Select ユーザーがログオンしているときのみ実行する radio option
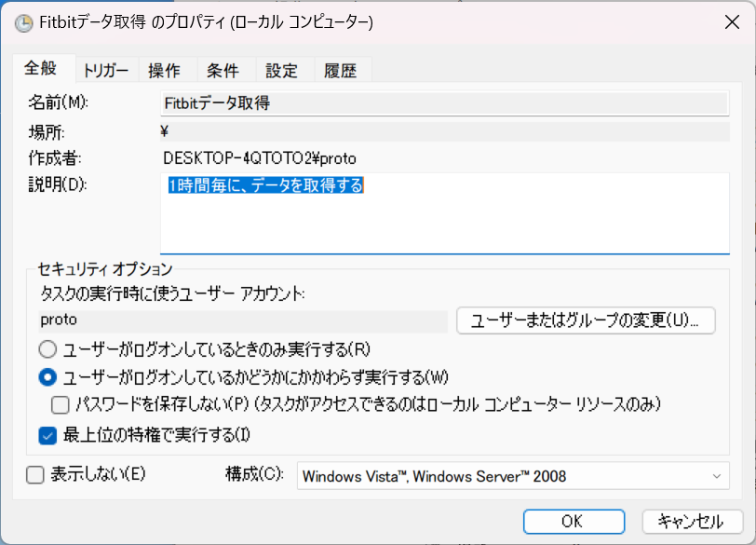The width and height of the screenshot is (756, 545). pos(47,349)
